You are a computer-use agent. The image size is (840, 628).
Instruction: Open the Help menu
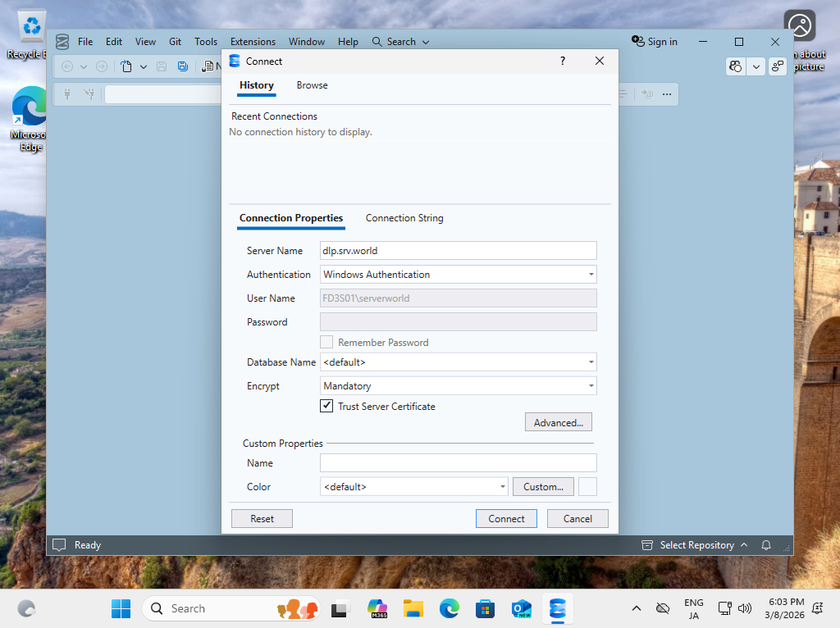348,42
